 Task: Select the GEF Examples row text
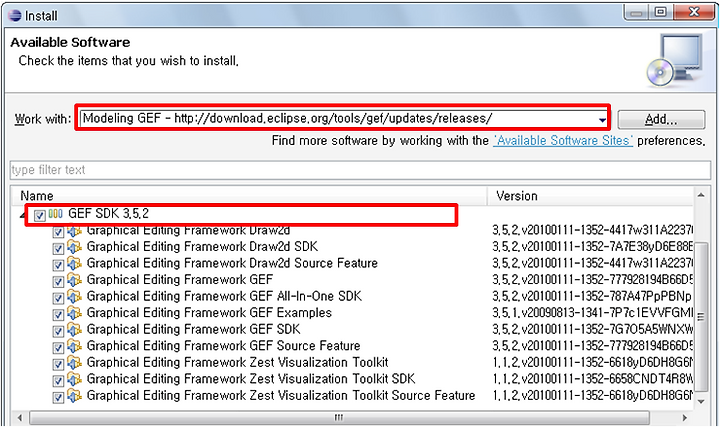point(209,313)
